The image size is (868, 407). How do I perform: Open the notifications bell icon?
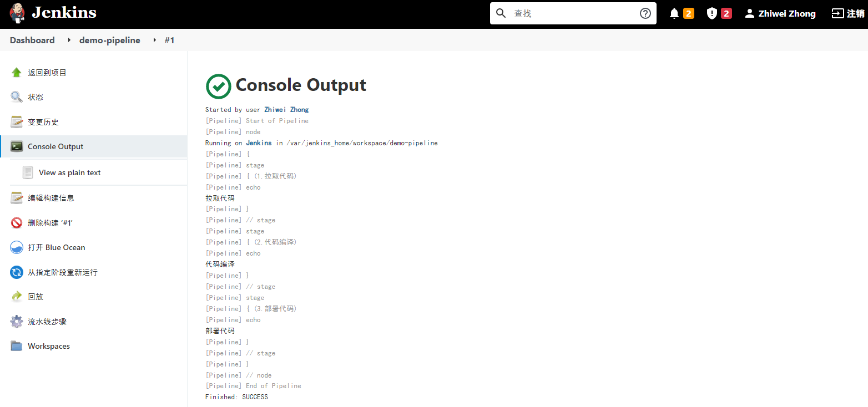click(x=674, y=13)
